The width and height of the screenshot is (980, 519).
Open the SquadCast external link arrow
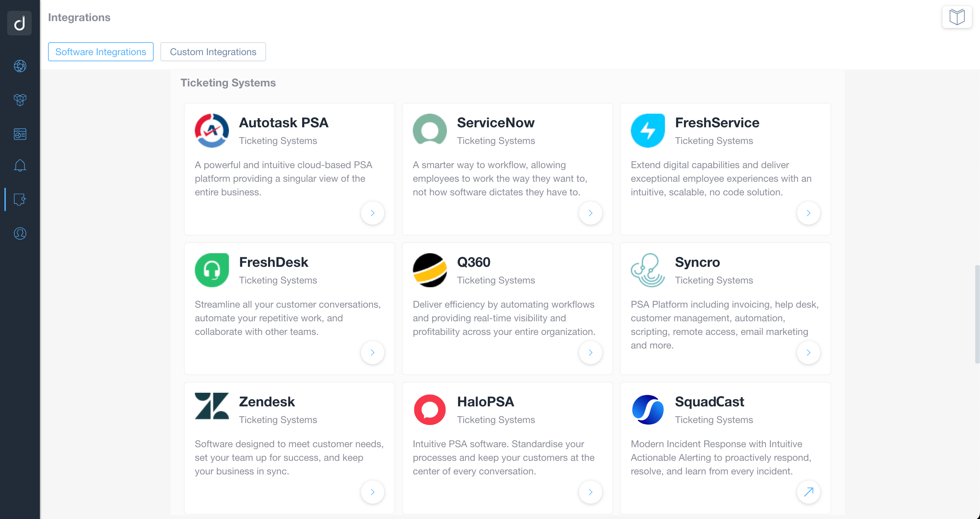808,492
